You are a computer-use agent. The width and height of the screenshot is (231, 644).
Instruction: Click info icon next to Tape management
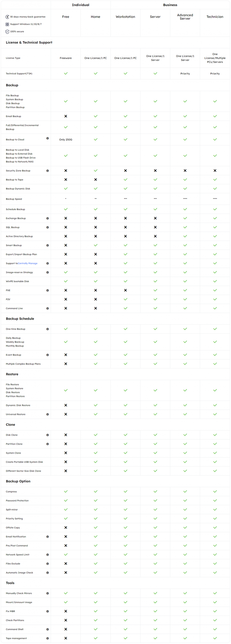coord(47,638)
